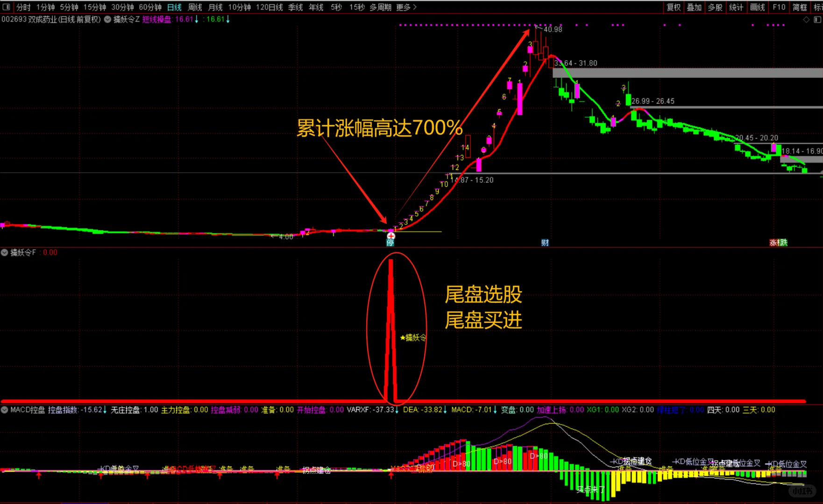Screen dimensions: 823x504
Task: Click the 主力控盘 value label
Action: (x=184, y=410)
